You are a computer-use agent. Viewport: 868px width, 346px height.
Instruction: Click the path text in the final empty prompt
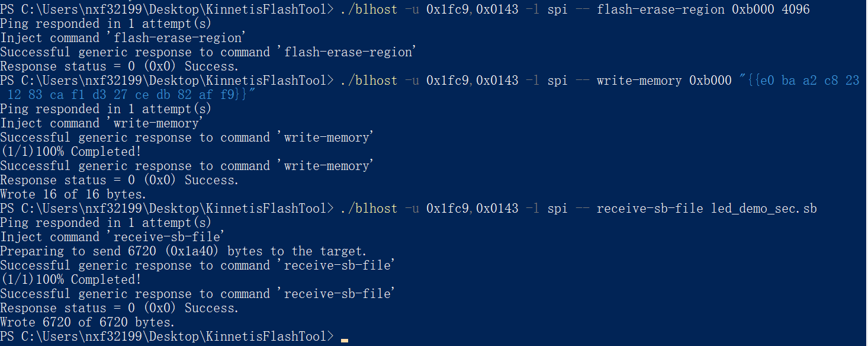pyautogui.click(x=167, y=337)
